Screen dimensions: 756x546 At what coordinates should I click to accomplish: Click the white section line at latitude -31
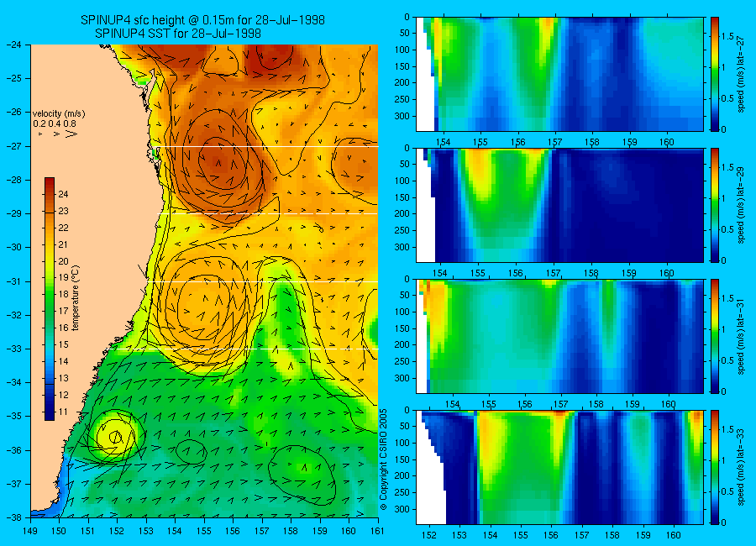pos(263,281)
